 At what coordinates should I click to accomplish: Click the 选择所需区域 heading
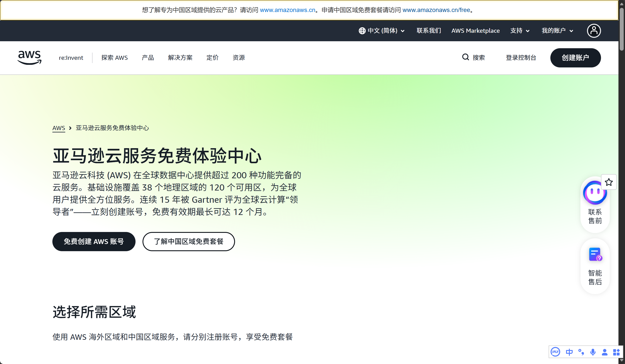94,312
